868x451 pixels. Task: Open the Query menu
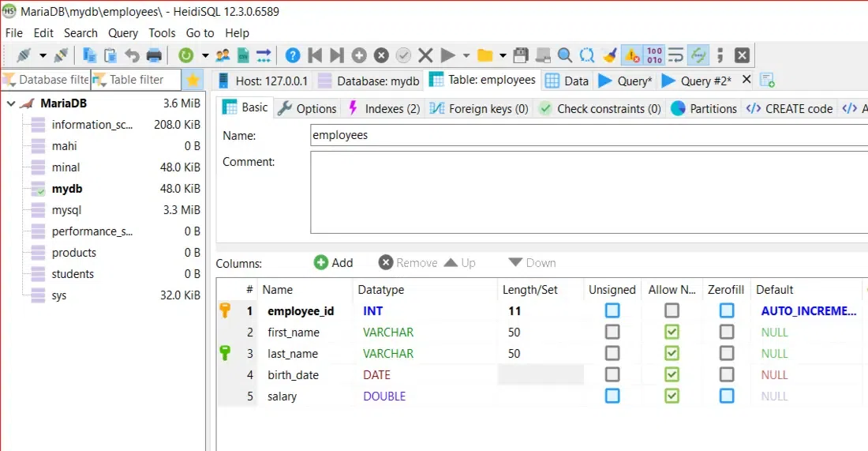click(x=123, y=33)
